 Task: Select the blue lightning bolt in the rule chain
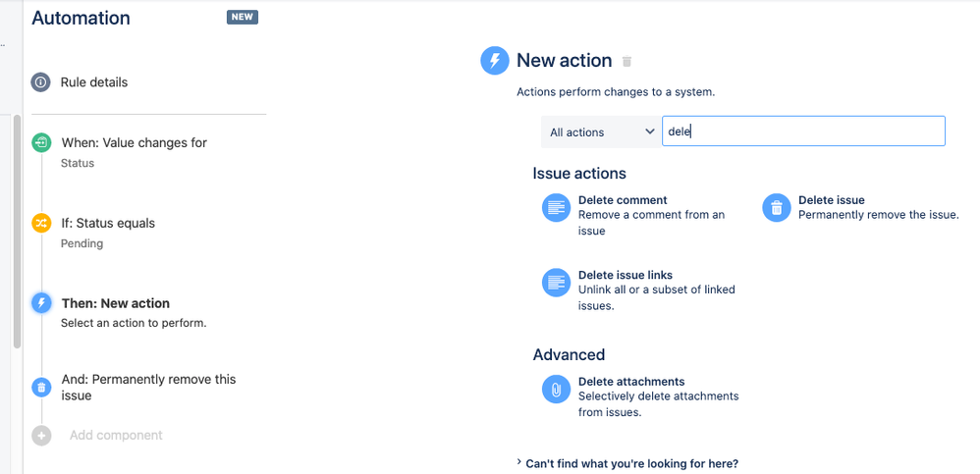[41, 303]
